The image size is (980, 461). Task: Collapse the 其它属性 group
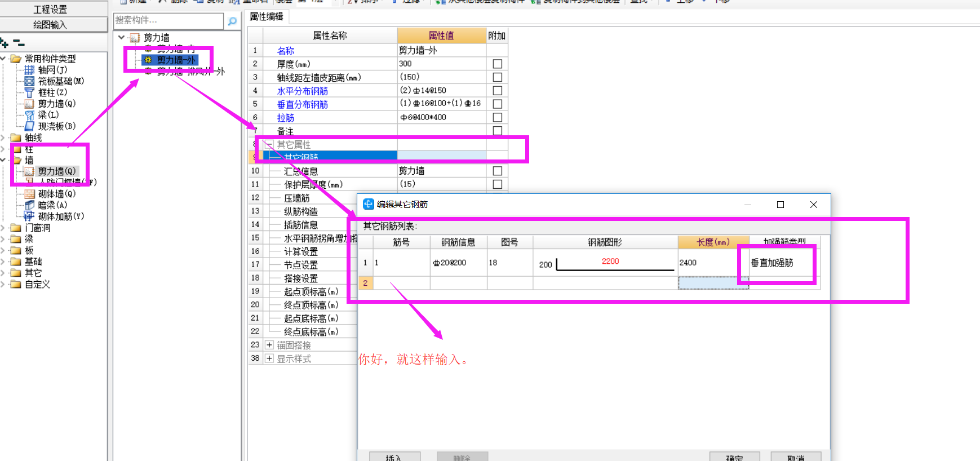269,144
